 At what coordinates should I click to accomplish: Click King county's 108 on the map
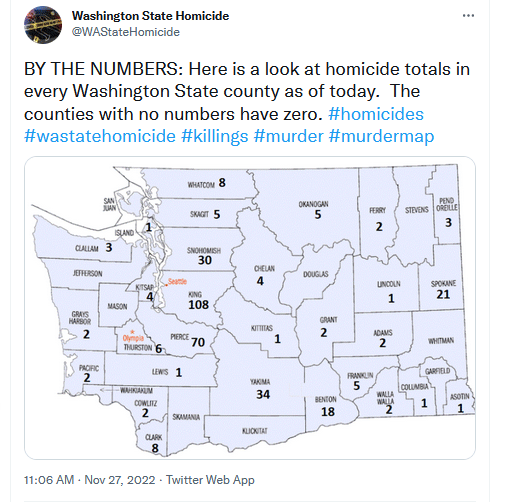click(x=198, y=304)
